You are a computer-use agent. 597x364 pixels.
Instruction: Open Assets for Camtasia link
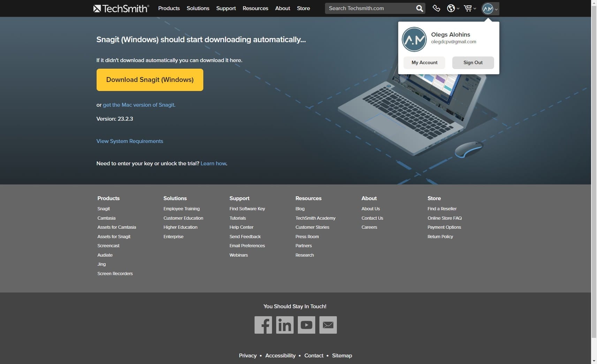coord(117,227)
